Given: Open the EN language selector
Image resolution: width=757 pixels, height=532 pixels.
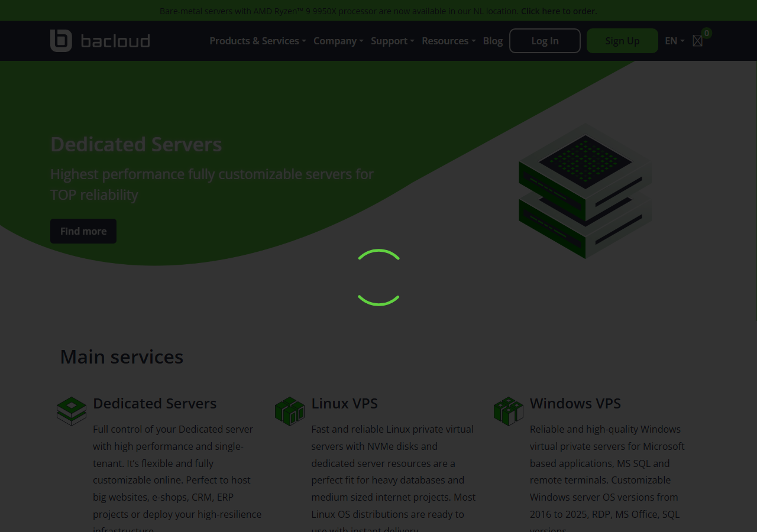Looking at the screenshot, I should [674, 41].
